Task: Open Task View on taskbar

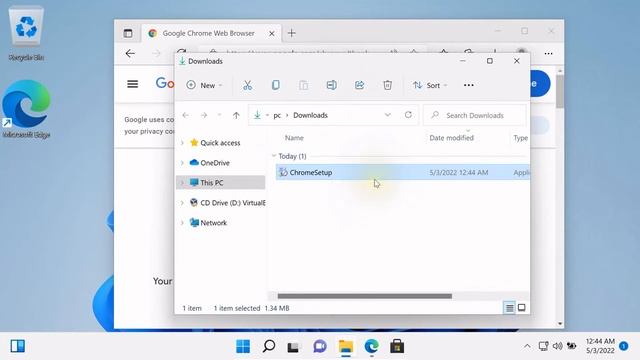Action: coord(293,347)
